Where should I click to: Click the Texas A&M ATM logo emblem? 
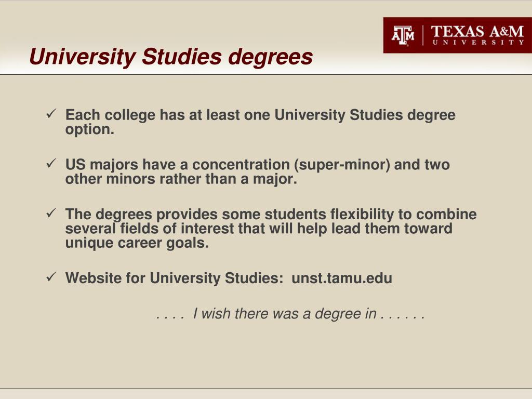coord(403,35)
